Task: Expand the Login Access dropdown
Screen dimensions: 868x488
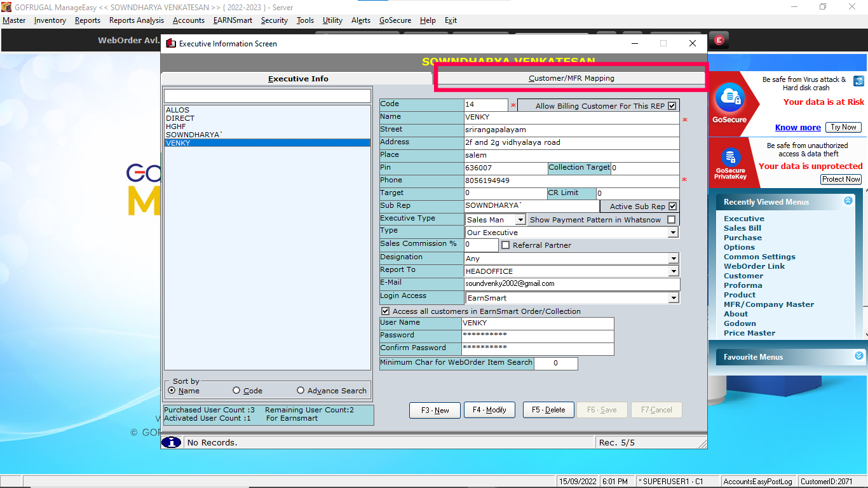Action: click(x=673, y=298)
